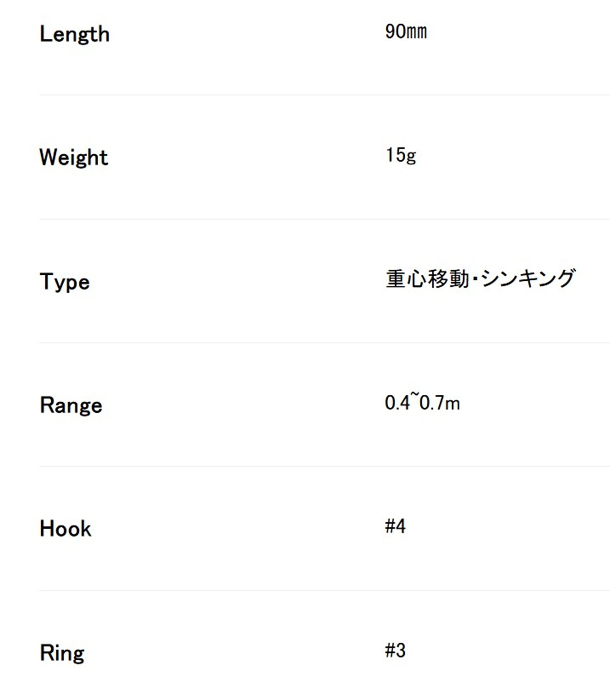This screenshot has height=700, width=610.
Task: Click the 重心移動 kanji portion of Type
Action: (x=427, y=279)
